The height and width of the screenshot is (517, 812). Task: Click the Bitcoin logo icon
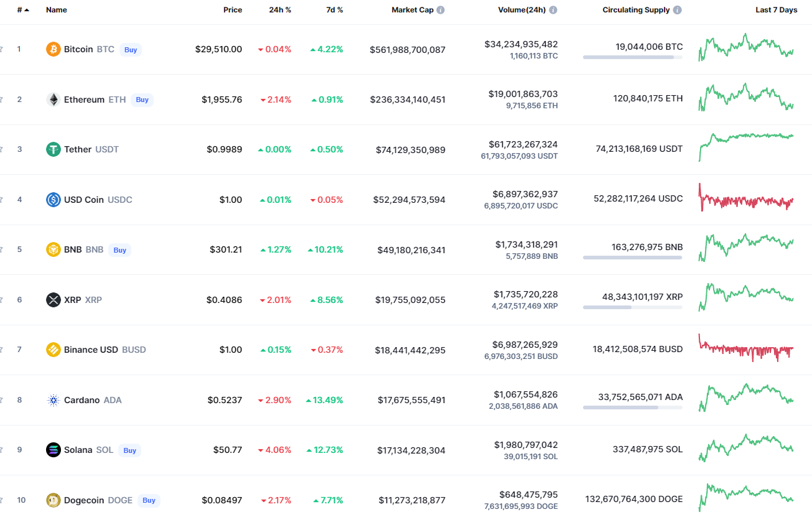coord(54,49)
